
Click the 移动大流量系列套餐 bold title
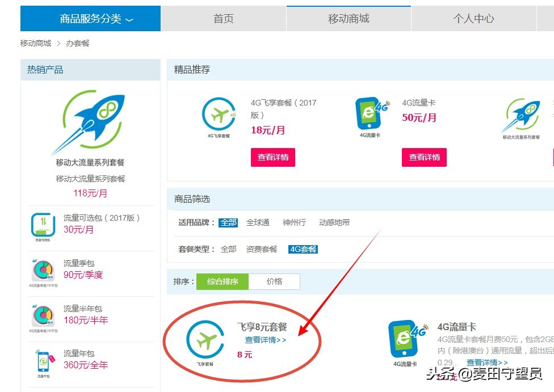pos(90,162)
